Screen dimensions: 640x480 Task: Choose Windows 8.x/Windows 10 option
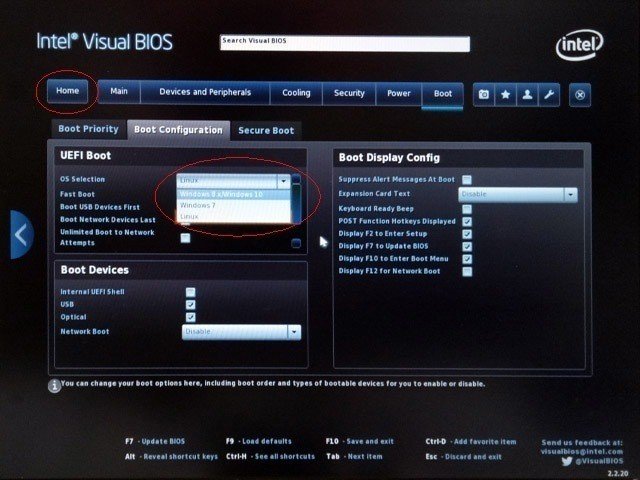point(234,194)
